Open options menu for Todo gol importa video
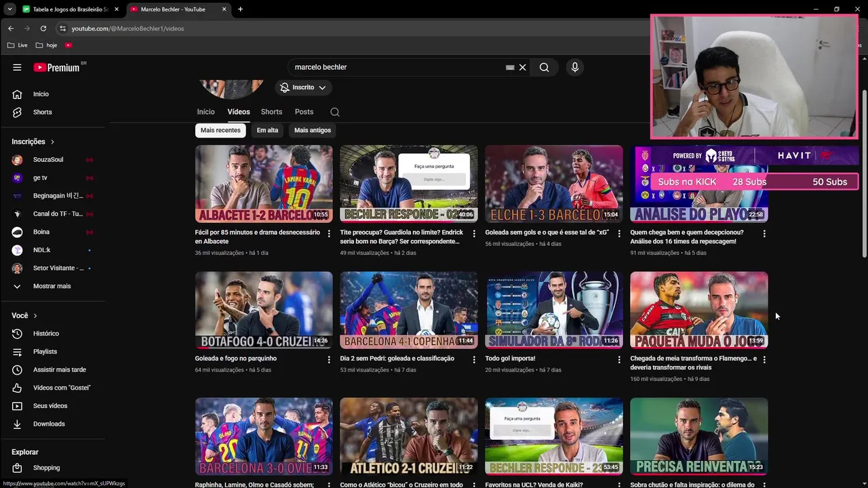The height and width of the screenshot is (488, 868). point(619,359)
